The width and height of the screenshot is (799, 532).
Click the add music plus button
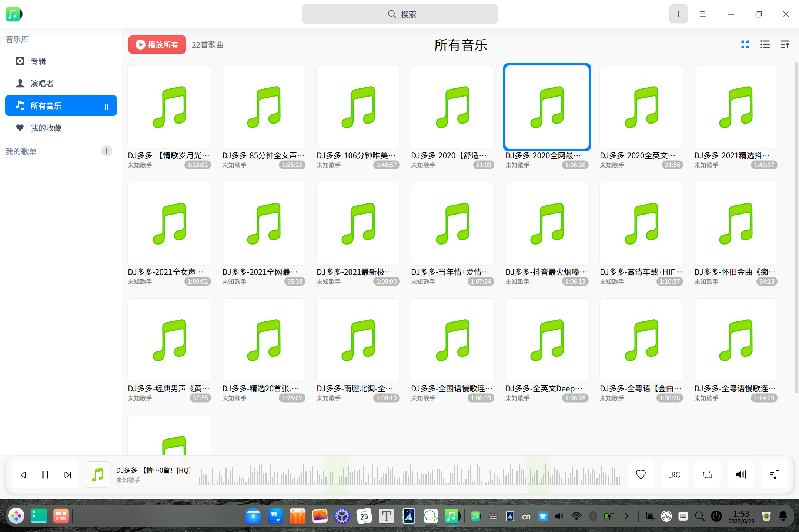pyautogui.click(x=678, y=14)
